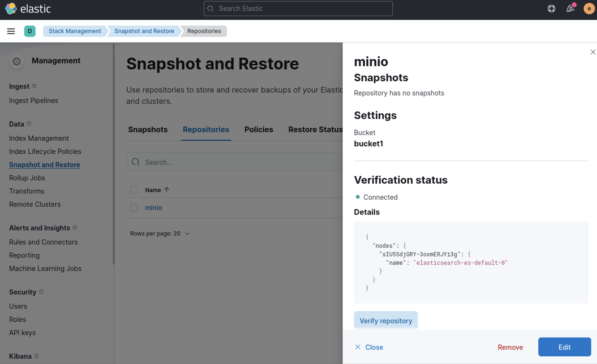Image resolution: width=597 pixels, height=364 pixels.
Task: Open the user avatar menu
Action: click(589, 9)
